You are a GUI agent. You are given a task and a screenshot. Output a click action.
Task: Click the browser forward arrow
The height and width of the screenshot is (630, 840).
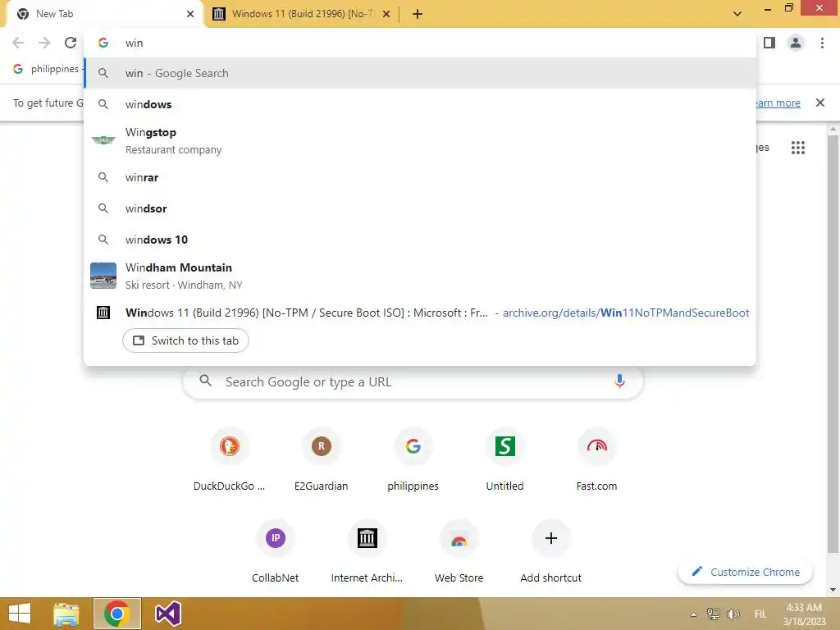click(x=44, y=43)
